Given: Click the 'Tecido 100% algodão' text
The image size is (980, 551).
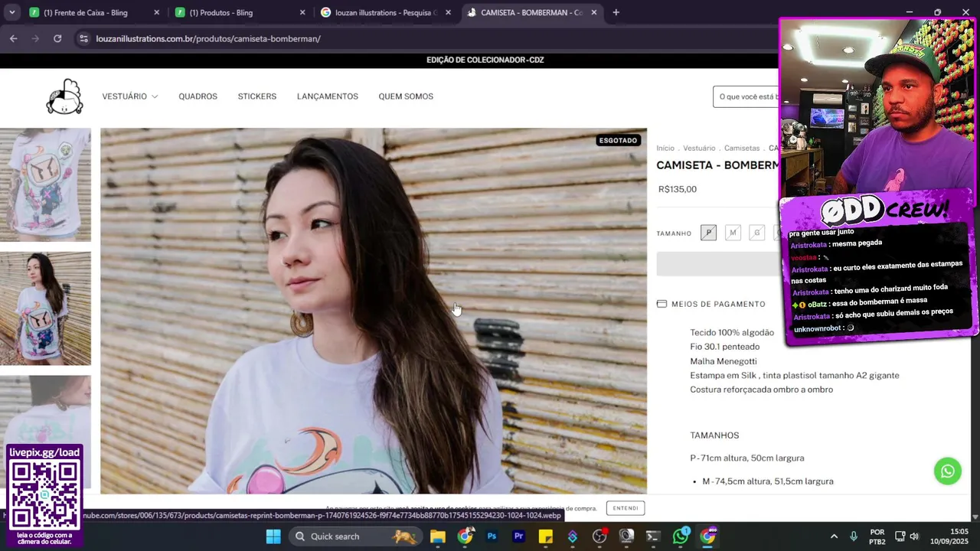Looking at the screenshot, I should pos(732,332).
